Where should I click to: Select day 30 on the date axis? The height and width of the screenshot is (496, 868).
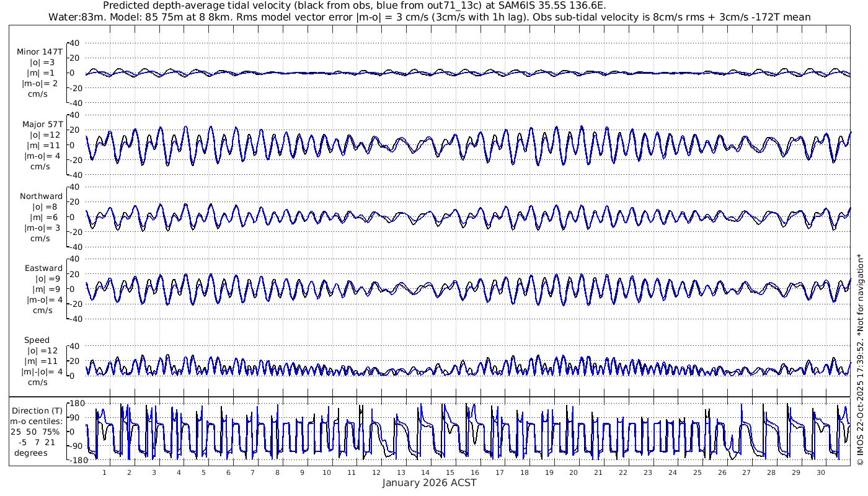(x=821, y=472)
